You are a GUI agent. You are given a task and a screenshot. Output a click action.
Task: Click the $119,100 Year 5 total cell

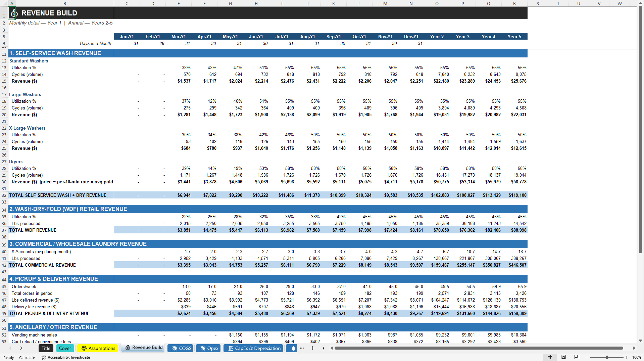514,195
